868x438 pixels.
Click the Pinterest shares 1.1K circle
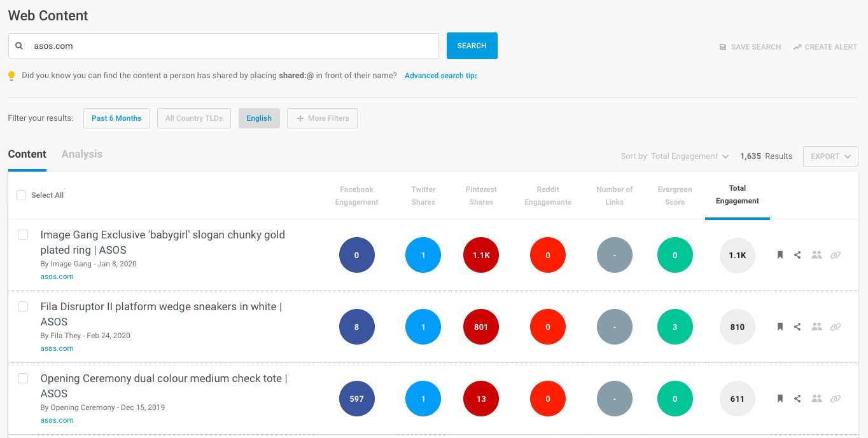[x=481, y=255]
